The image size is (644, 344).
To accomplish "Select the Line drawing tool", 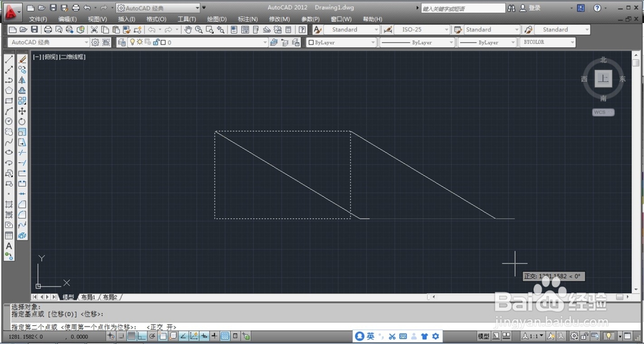I will [x=8, y=60].
